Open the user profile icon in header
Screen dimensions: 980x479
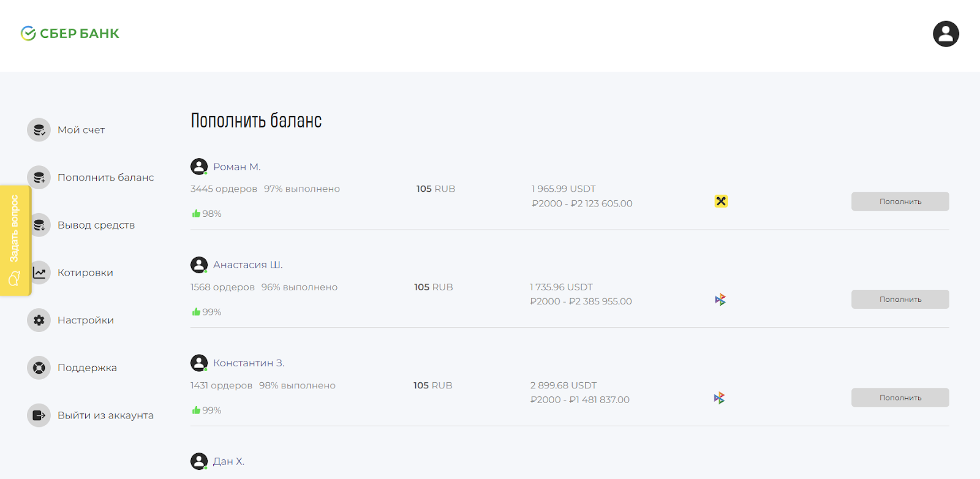pos(946,34)
